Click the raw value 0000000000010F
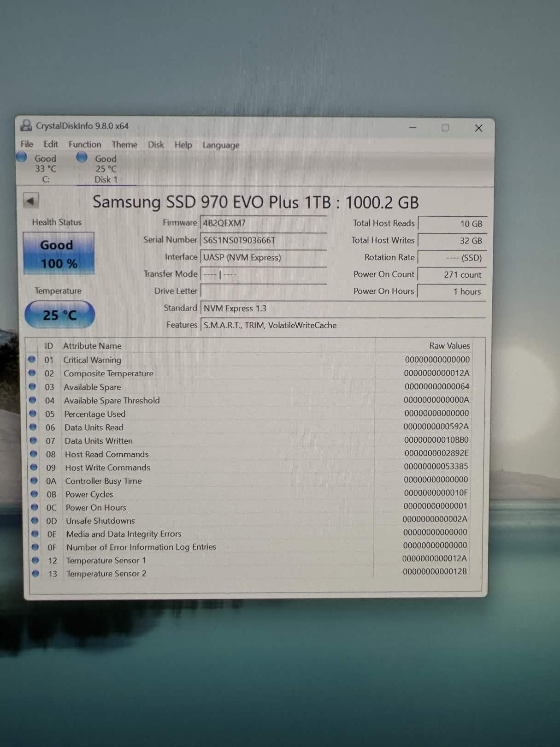 click(x=436, y=492)
